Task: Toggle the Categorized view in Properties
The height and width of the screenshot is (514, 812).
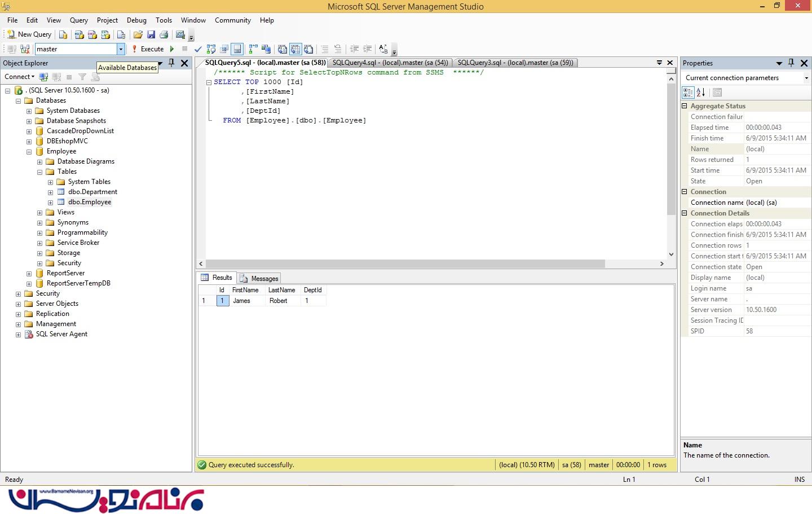Action: 688,93
